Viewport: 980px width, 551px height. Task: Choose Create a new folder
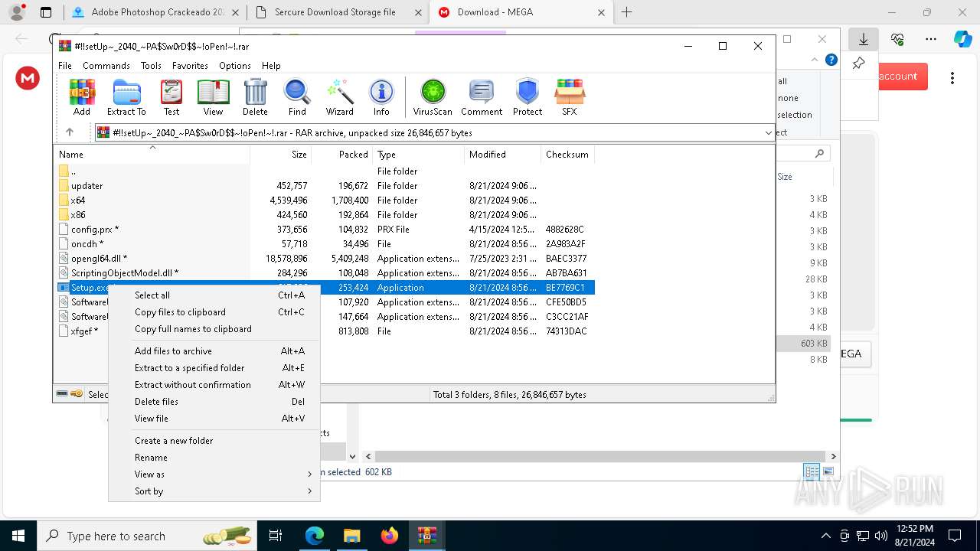(214, 441)
